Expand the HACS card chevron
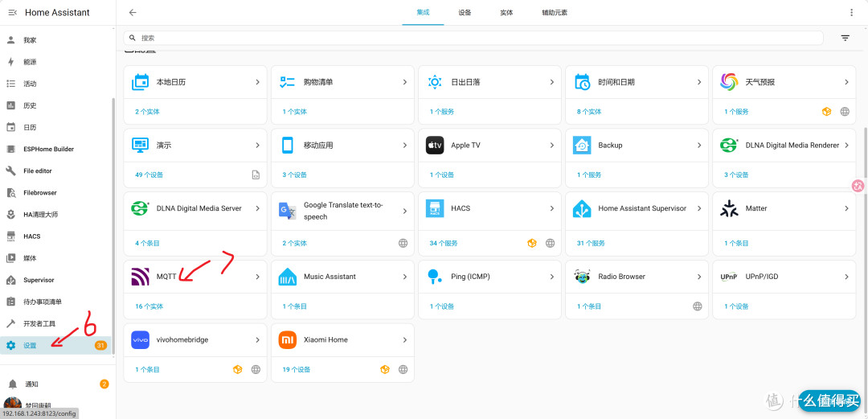The width and height of the screenshot is (868, 419). click(552, 208)
